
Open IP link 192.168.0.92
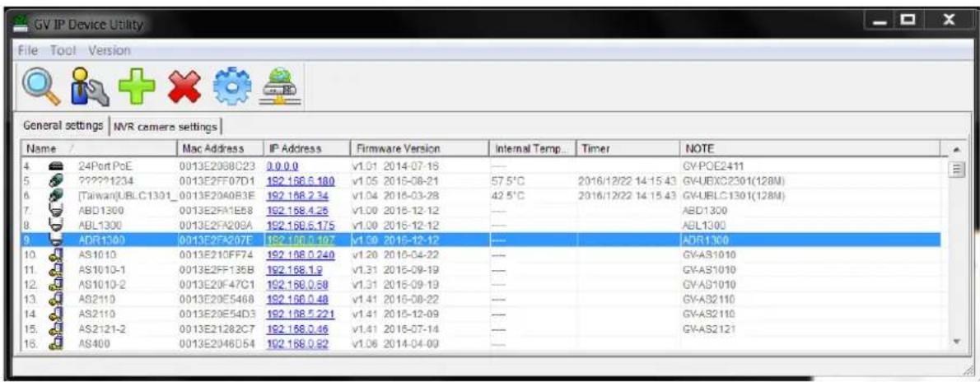coord(297,343)
